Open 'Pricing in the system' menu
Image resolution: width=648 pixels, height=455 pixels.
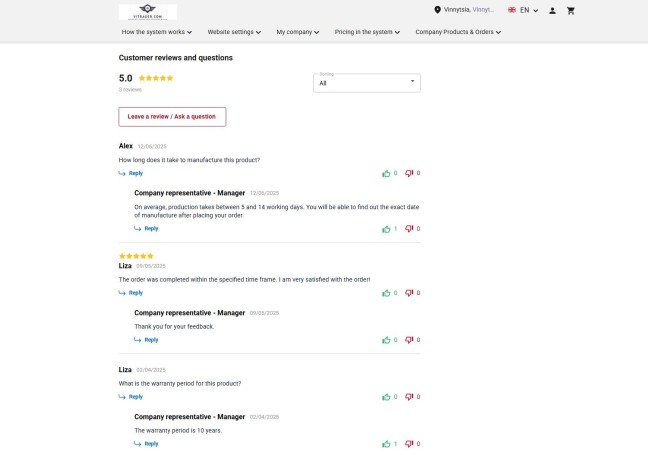coord(367,32)
